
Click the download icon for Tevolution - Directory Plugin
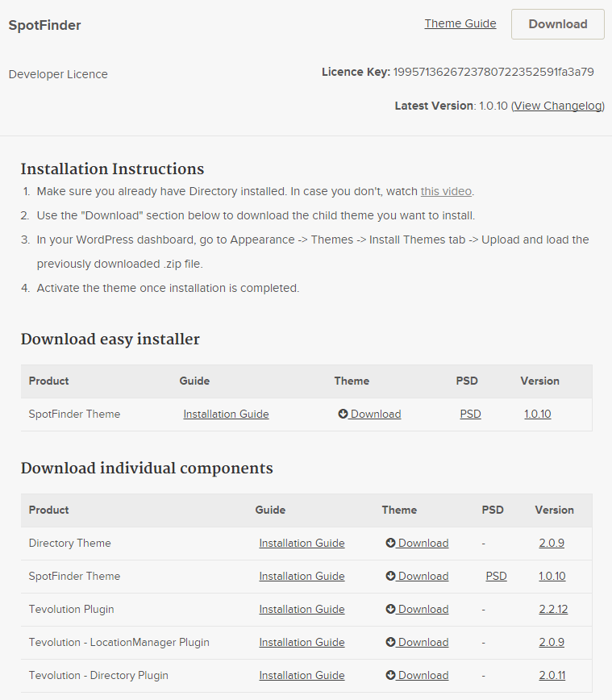[390, 675]
